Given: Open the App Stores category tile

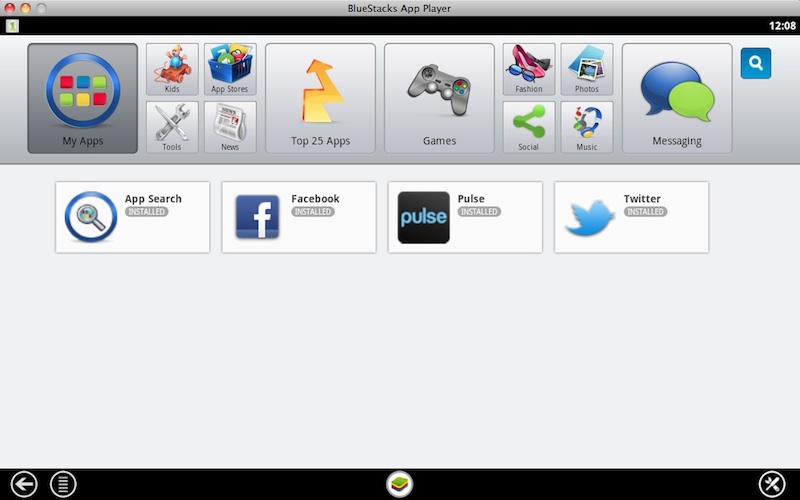Looking at the screenshot, I should click(x=230, y=69).
